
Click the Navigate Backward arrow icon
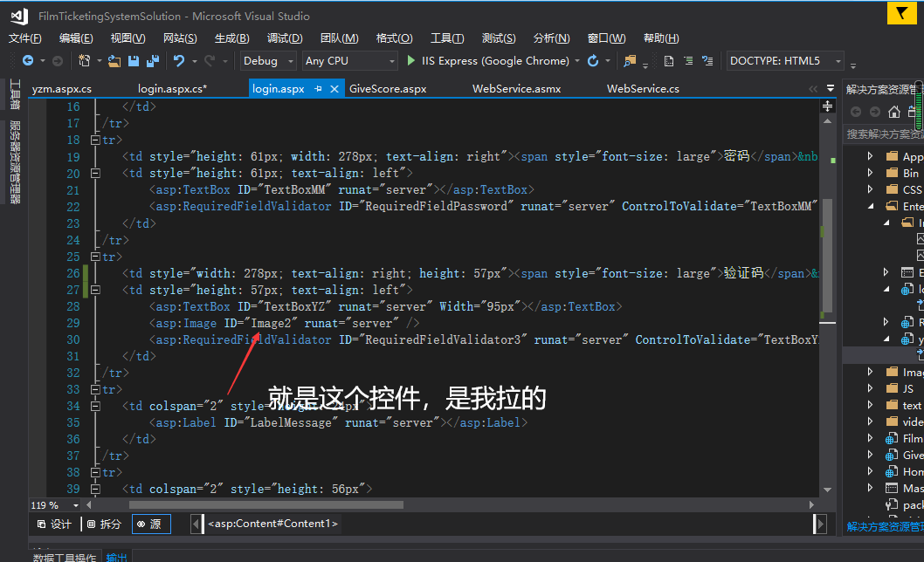(x=28, y=61)
